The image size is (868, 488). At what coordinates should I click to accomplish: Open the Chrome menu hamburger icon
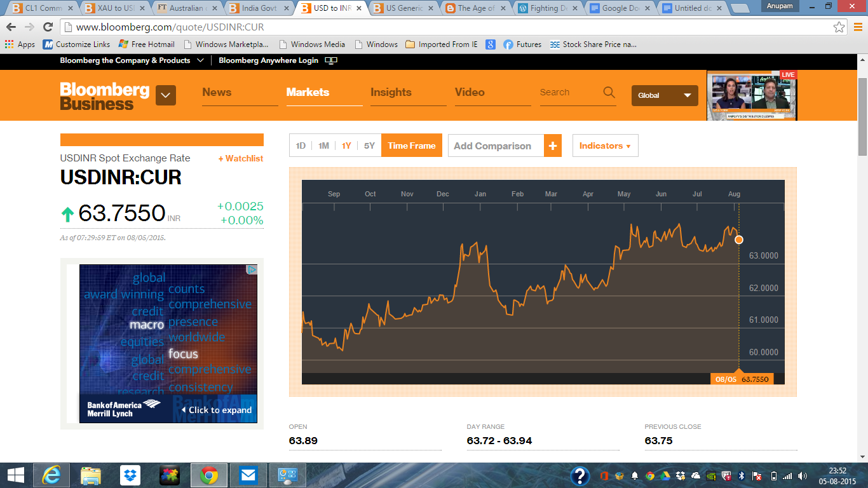[x=857, y=27]
